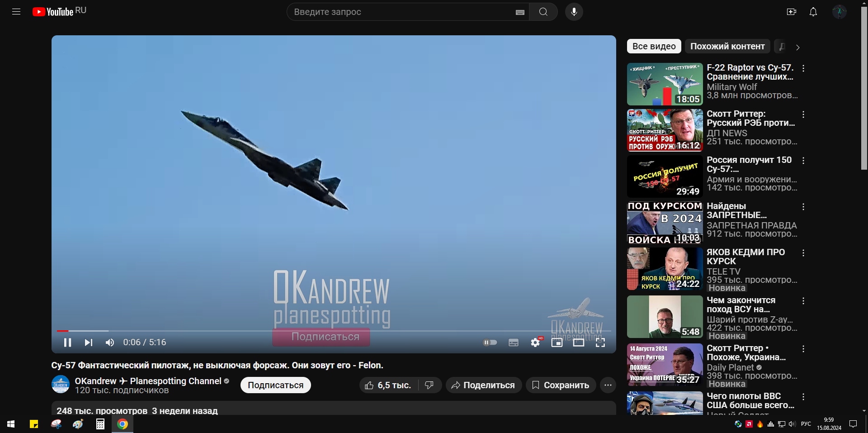Select the Похожий контент chip

point(728,46)
